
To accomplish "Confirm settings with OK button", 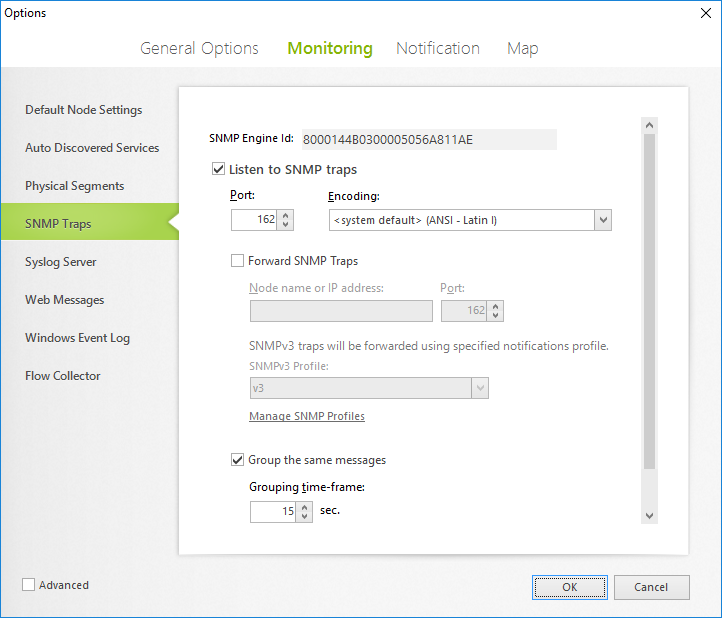I will click(x=570, y=587).
